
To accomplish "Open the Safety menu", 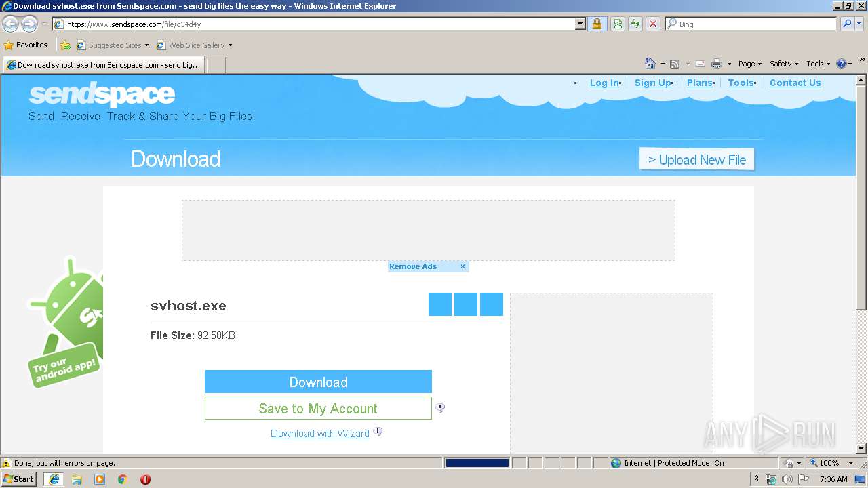I will coord(784,64).
